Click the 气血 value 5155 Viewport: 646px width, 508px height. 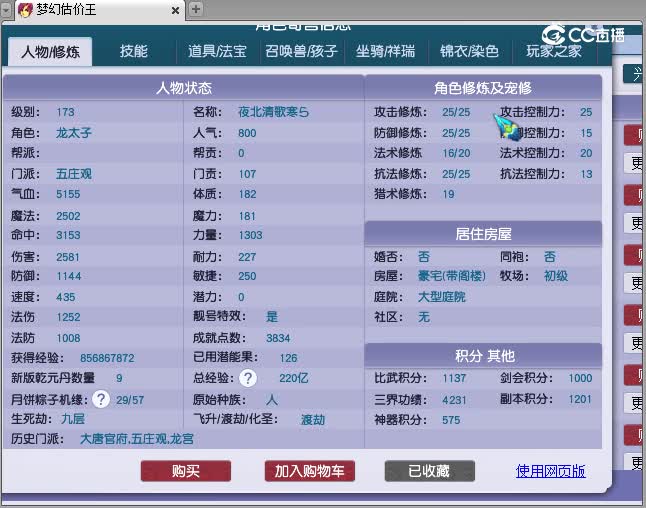[x=68, y=194]
